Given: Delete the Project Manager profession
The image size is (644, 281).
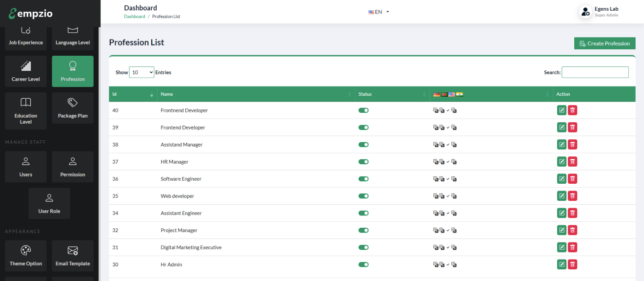Looking at the screenshot, I should coord(573,230).
